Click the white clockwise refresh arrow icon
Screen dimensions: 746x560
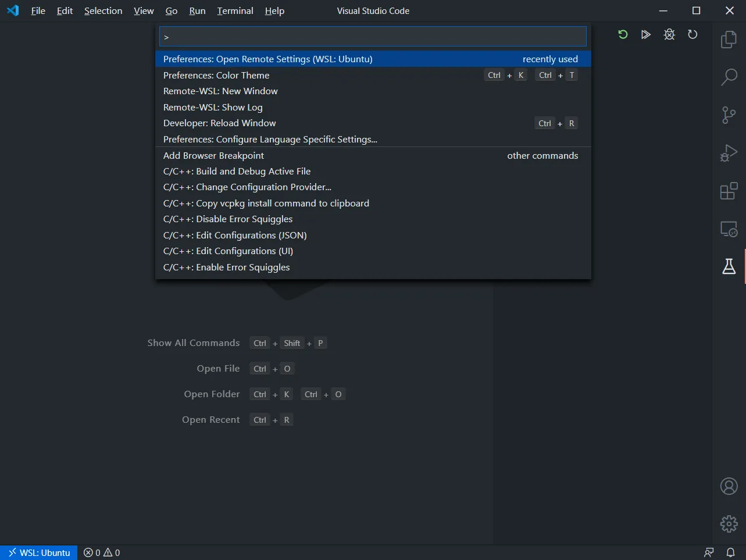(693, 34)
